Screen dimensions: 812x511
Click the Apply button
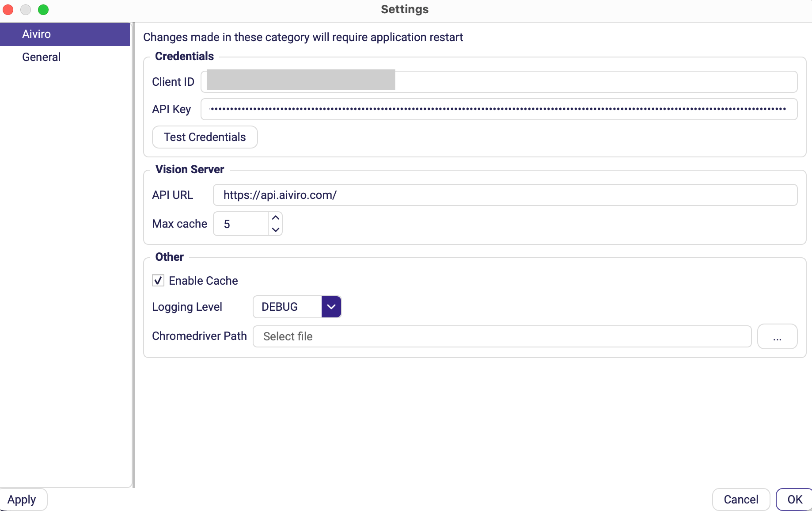tap(22, 500)
